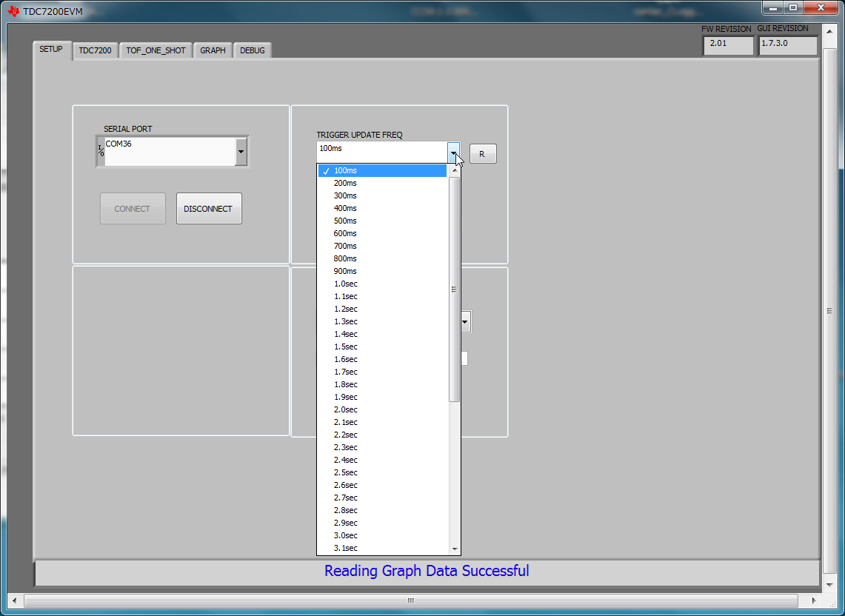This screenshot has height=616, width=845.
Task: Click the greyed CONNECT button
Action: (x=133, y=209)
